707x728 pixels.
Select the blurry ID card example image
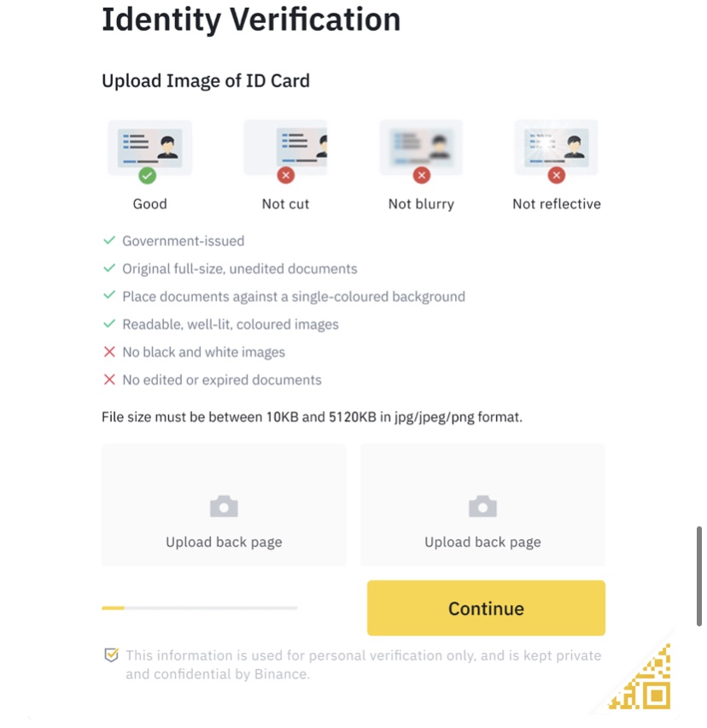[421, 145]
